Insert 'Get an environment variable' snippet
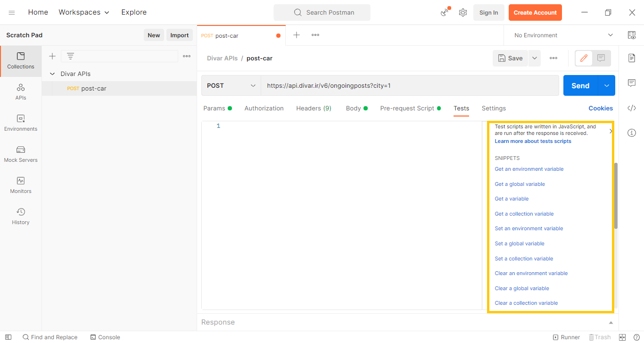This screenshot has height=343, width=644. click(x=529, y=169)
